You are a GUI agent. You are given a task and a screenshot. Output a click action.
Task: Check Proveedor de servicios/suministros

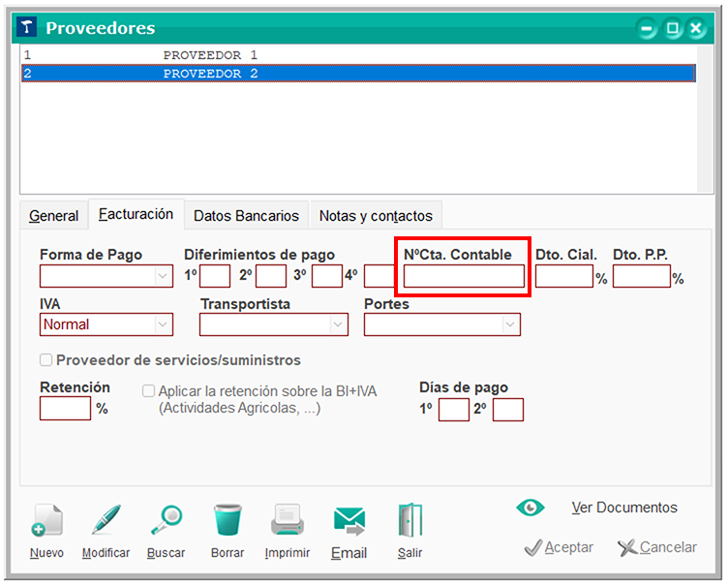coord(45,360)
